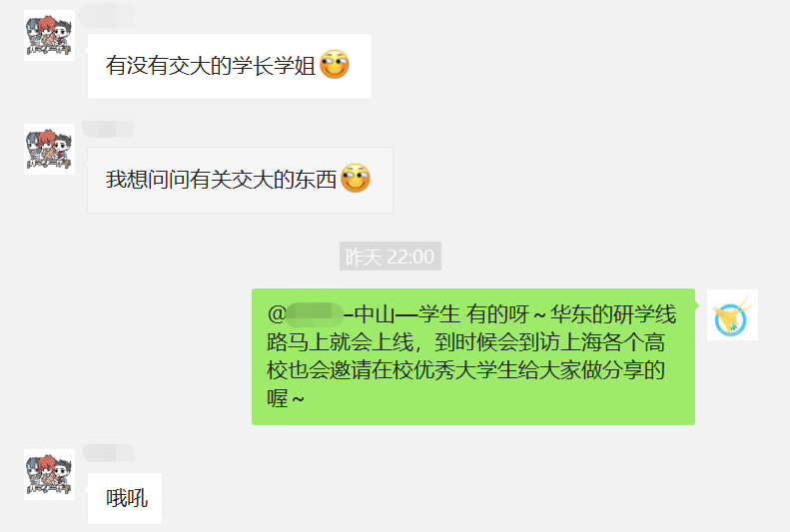
Task: Open sender avatar next to 哦吼 message
Action: [x=49, y=474]
